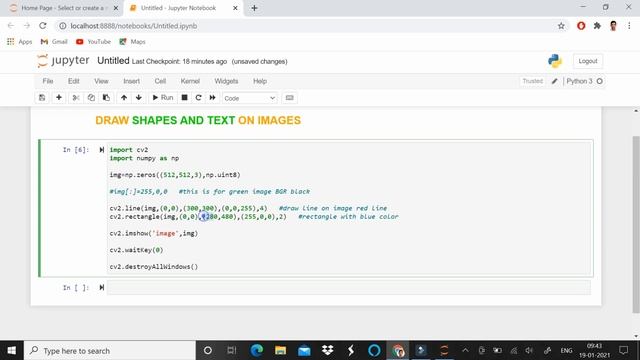The height and width of the screenshot is (360, 640).
Task: Open the Kernel menu
Action: click(x=190, y=81)
